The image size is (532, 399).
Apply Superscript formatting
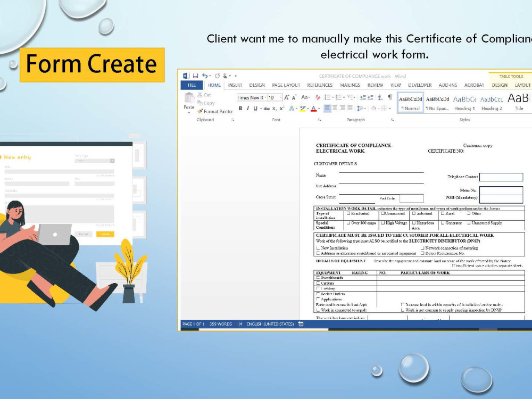(281, 108)
